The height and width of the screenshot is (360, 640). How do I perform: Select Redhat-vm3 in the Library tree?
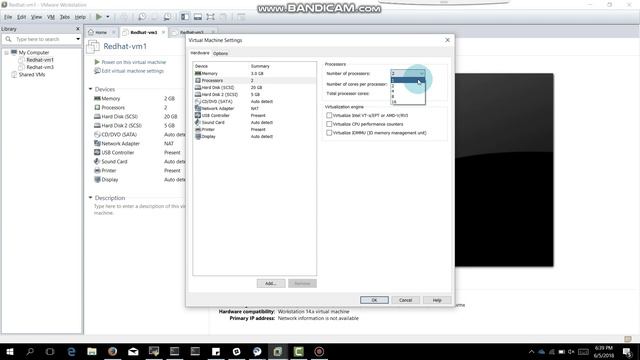point(40,67)
